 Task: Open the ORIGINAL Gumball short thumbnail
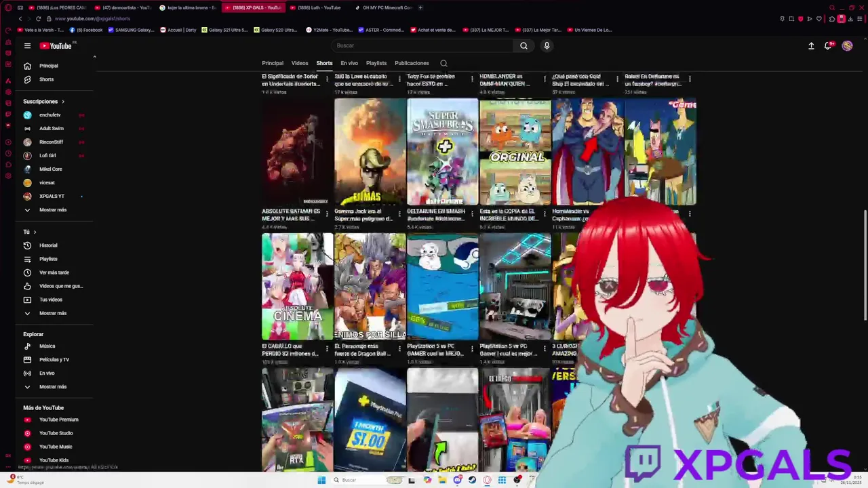(x=515, y=152)
